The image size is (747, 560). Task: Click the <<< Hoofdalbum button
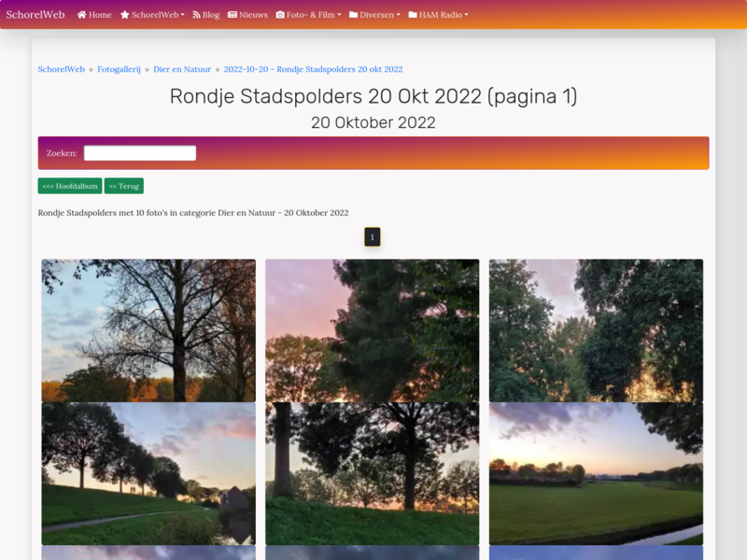[70, 186]
